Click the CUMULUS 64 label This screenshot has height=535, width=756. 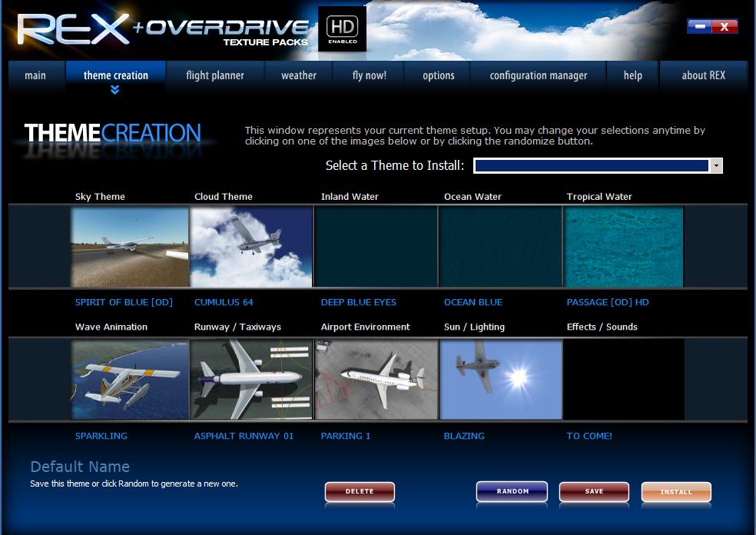click(224, 303)
